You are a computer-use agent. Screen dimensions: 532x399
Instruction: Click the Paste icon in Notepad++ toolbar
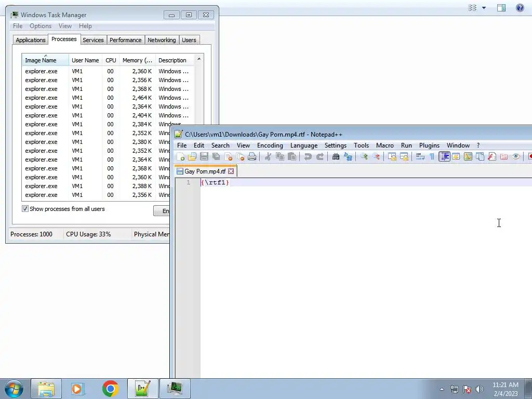coord(292,156)
